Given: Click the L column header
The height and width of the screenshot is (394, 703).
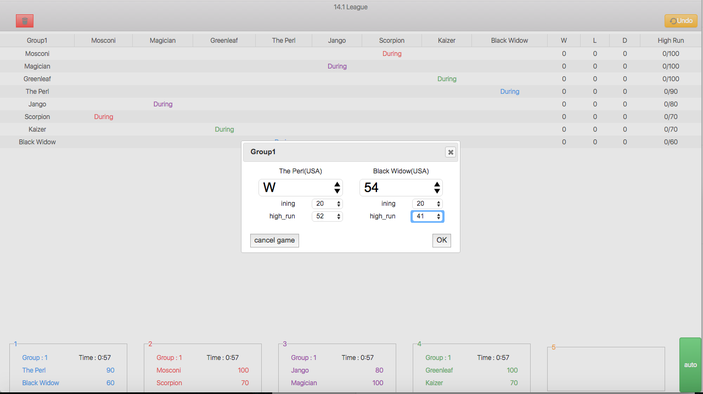Looking at the screenshot, I should 595,40.
